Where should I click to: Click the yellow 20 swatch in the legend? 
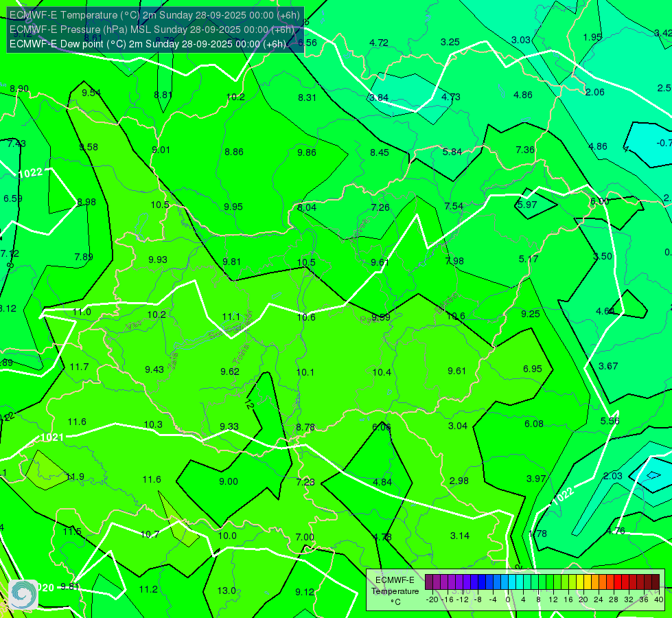[x=580, y=582]
